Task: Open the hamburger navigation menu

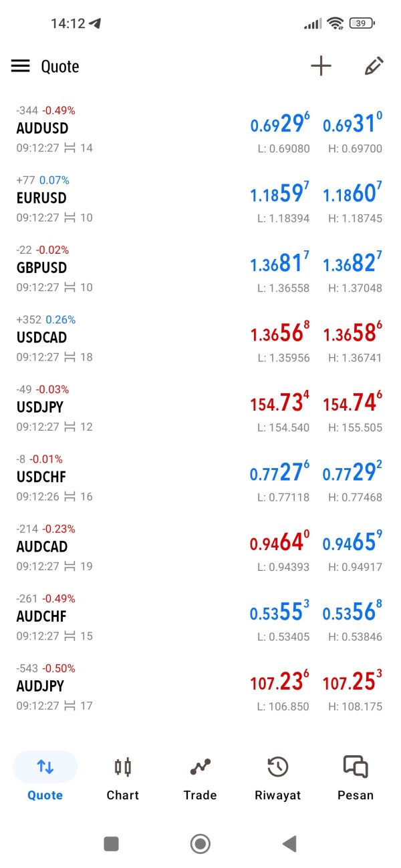Action: tap(21, 66)
